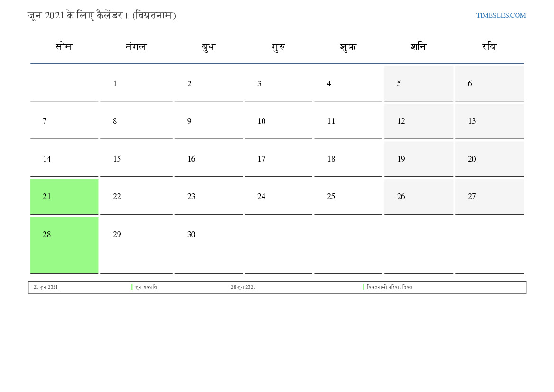The width and height of the screenshot is (554, 392).
Task: Select the शुक्र weekday header
Action: 348,47
